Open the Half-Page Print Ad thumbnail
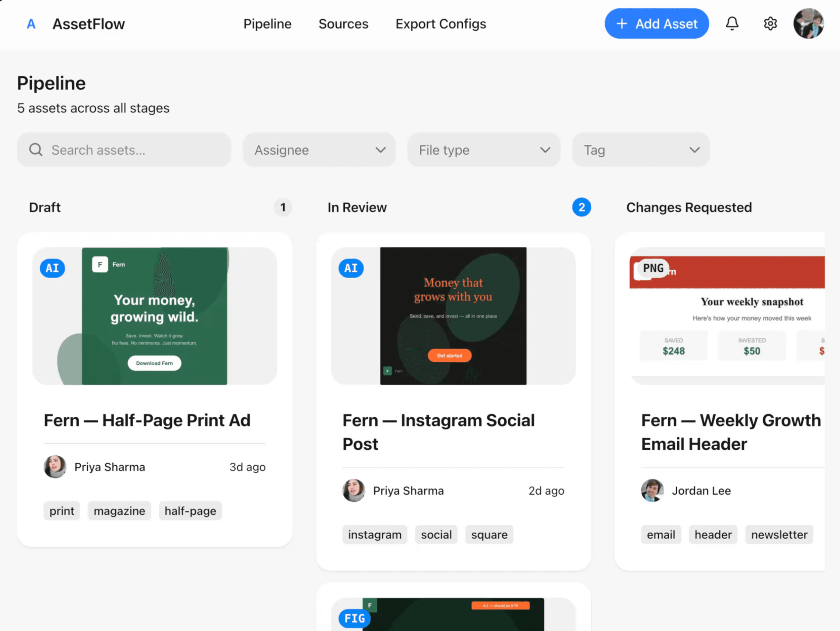This screenshot has height=631, width=840. [154, 316]
